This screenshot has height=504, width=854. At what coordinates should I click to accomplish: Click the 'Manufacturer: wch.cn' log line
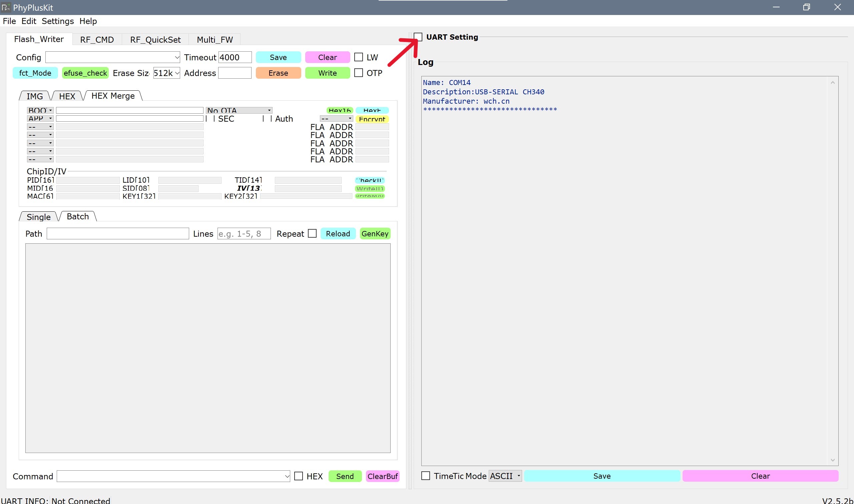point(466,101)
